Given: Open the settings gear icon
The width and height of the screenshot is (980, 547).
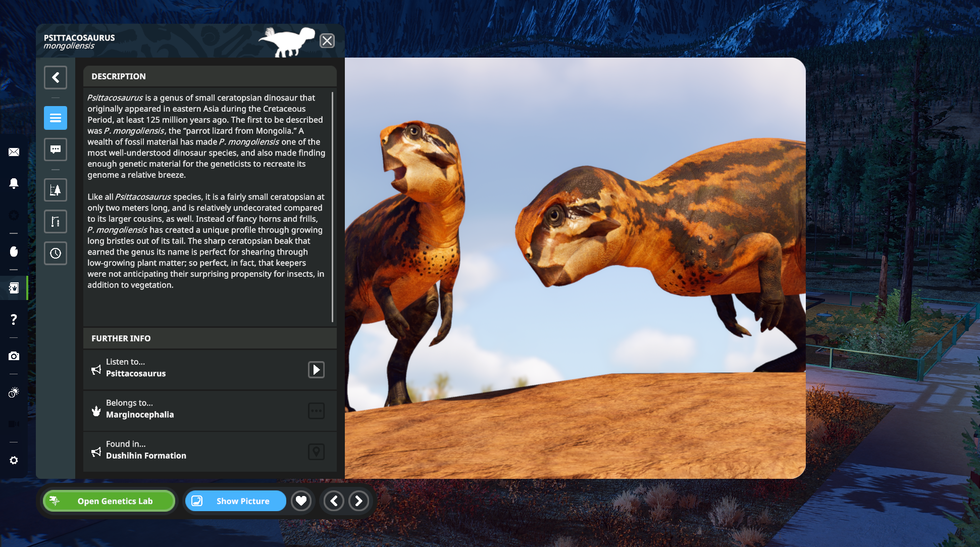Looking at the screenshot, I should tap(14, 460).
